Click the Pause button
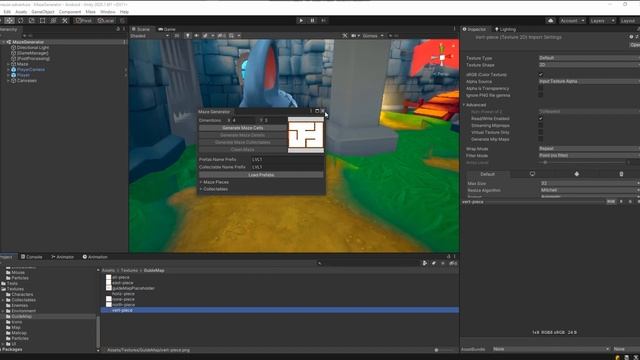The height and width of the screenshot is (360, 640). click(312, 20)
